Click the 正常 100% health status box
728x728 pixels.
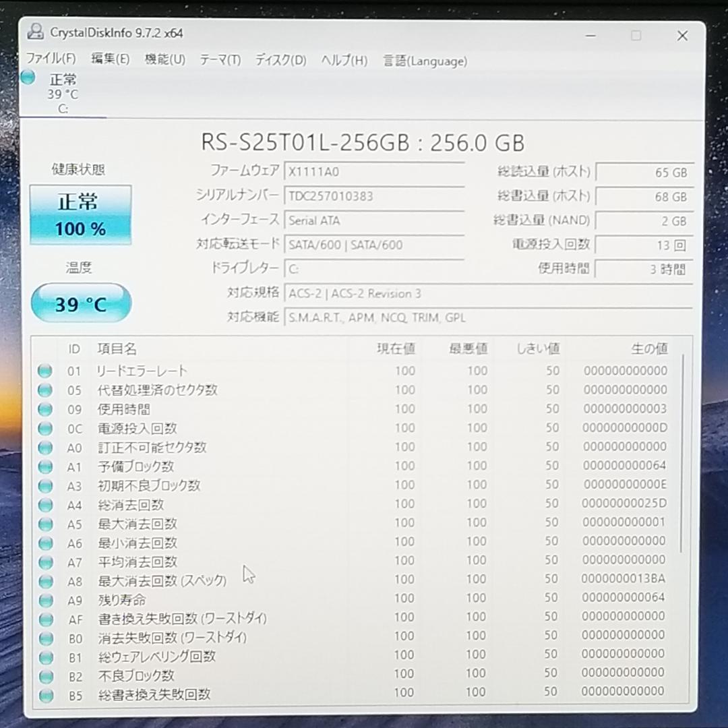coord(80,214)
